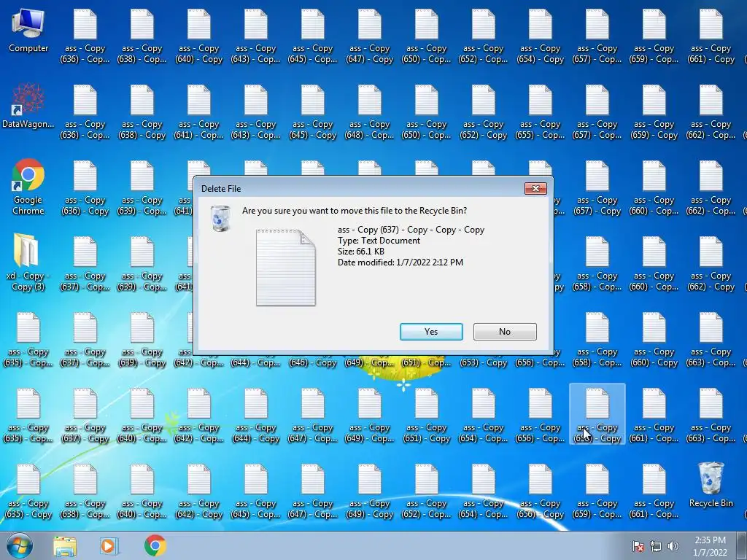Screen dimensions: 747x560
Task: Open the volume speaker icon in tray
Action: (673, 546)
